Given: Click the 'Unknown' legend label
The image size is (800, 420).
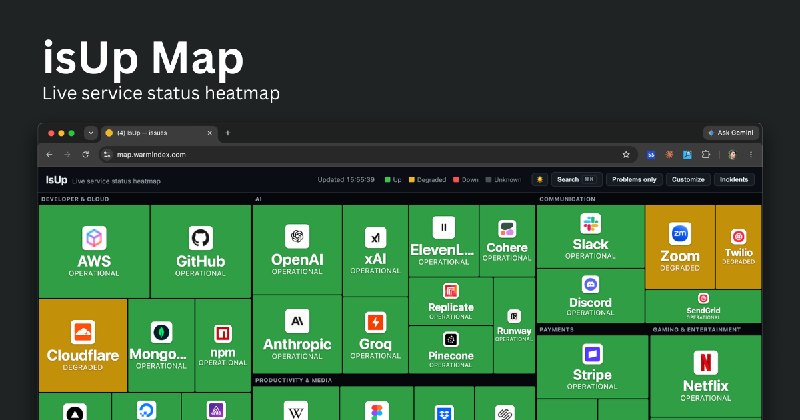Looking at the screenshot, I should pyautogui.click(x=507, y=180).
